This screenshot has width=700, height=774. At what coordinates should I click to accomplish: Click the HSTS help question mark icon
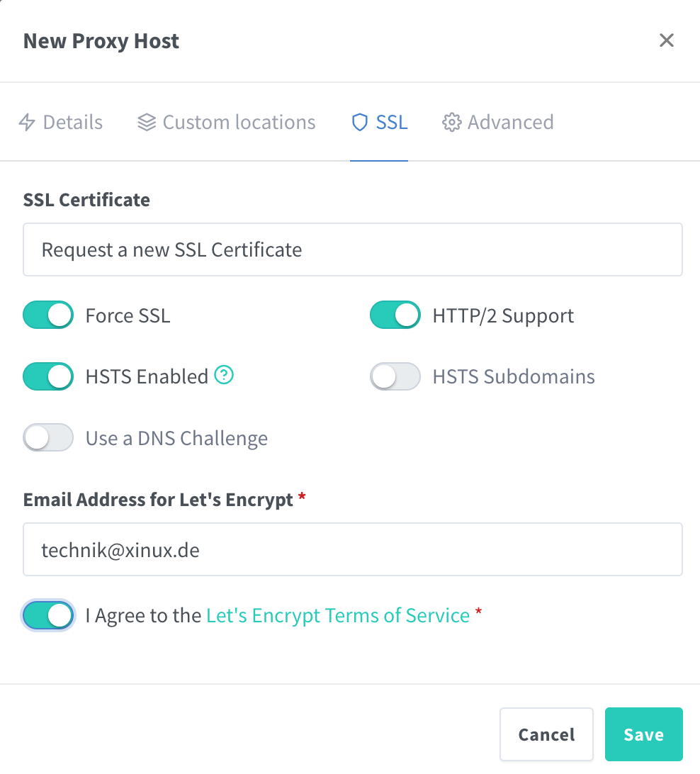[x=224, y=375]
